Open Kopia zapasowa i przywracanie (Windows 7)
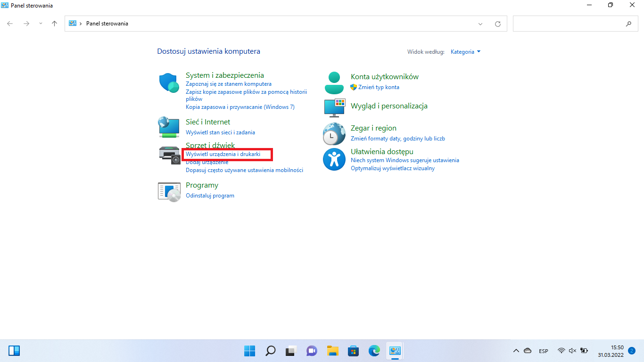This screenshot has width=644, height=362. [x=240, y=107]
